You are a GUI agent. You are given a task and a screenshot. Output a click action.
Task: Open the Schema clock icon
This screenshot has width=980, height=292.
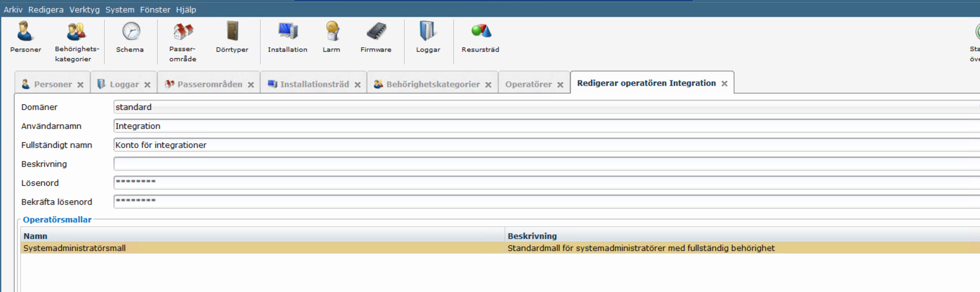[131, 37]
